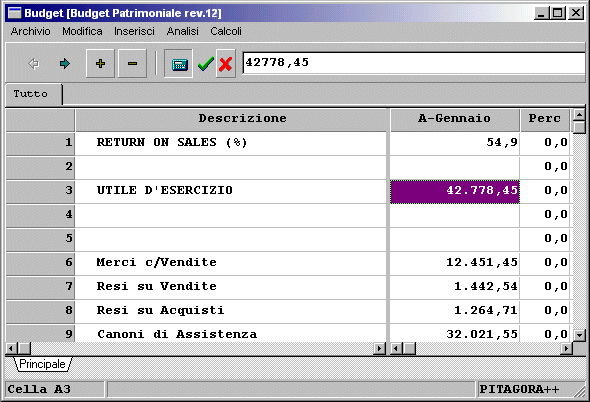Image resolution: width=590 pixels, height=402 pixels.
Task: Open the calculator icon in toolbar
Action: [179, 64]
